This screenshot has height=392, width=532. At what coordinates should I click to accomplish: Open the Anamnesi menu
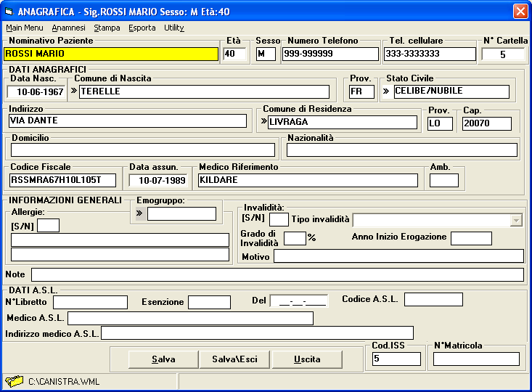[x=68, y=28]
